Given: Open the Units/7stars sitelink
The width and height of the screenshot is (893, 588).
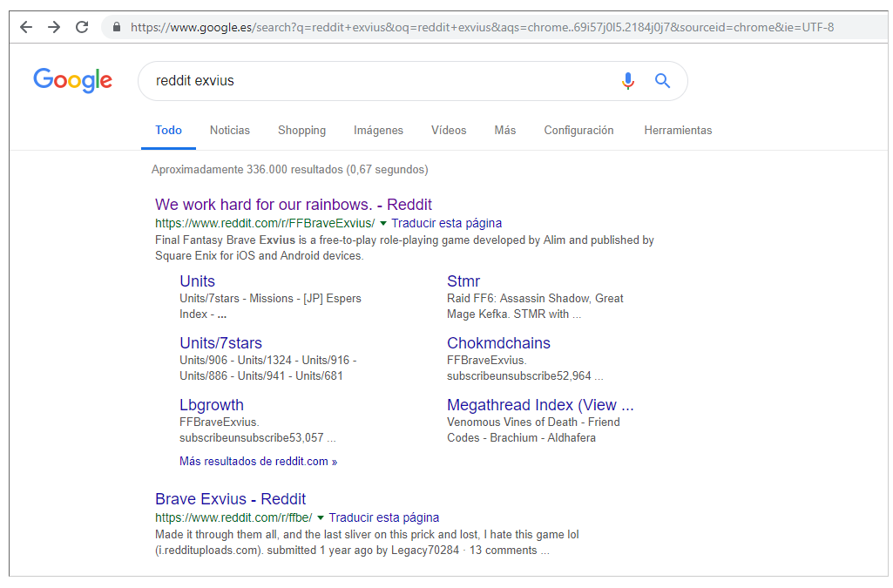Looking at the screenshot, I should [x=221, y=343].
